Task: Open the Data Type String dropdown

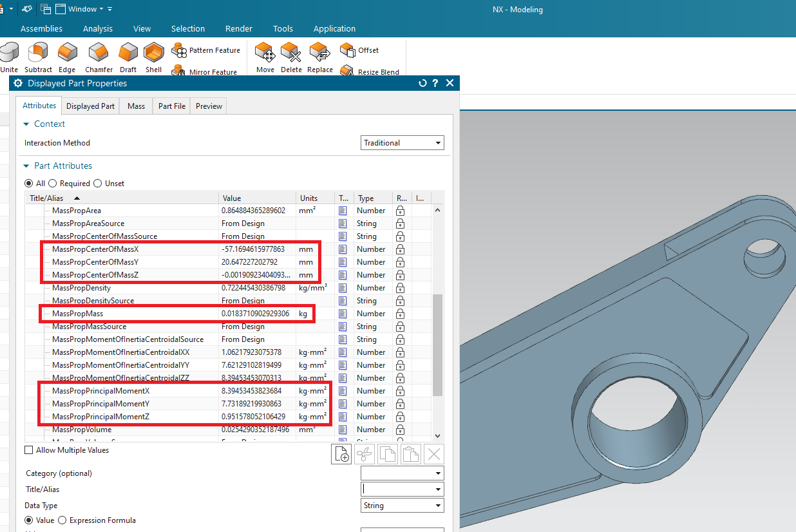Action: 403,506
